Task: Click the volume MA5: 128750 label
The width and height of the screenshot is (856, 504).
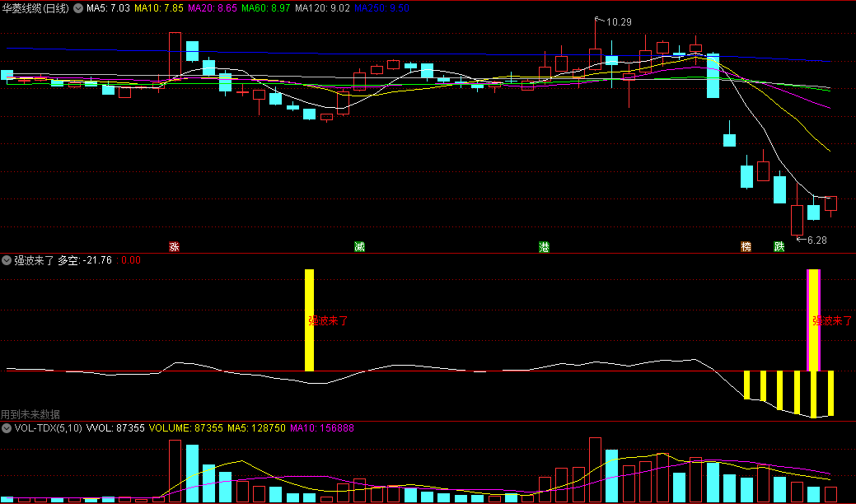Action: (x=256, y=428)
